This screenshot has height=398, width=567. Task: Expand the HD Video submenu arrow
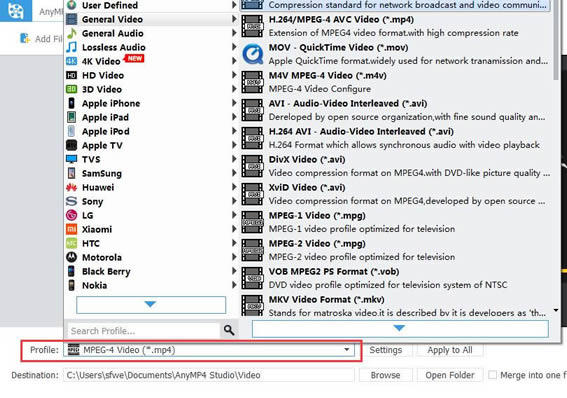pos(234,75)
